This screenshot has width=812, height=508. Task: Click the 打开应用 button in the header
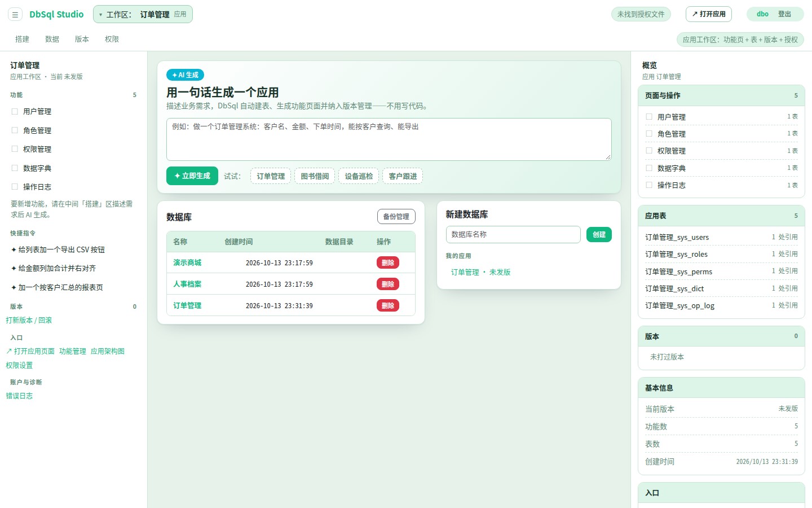tap(709, 14)
